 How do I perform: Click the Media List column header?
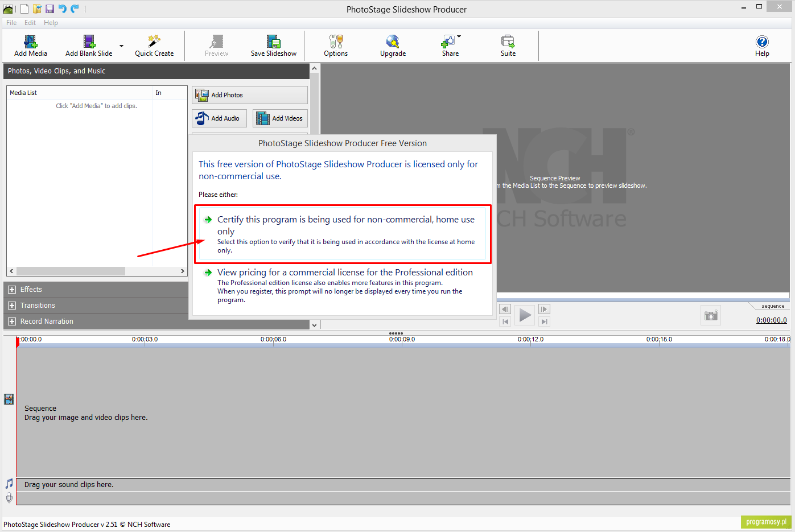tap(80, 93)
